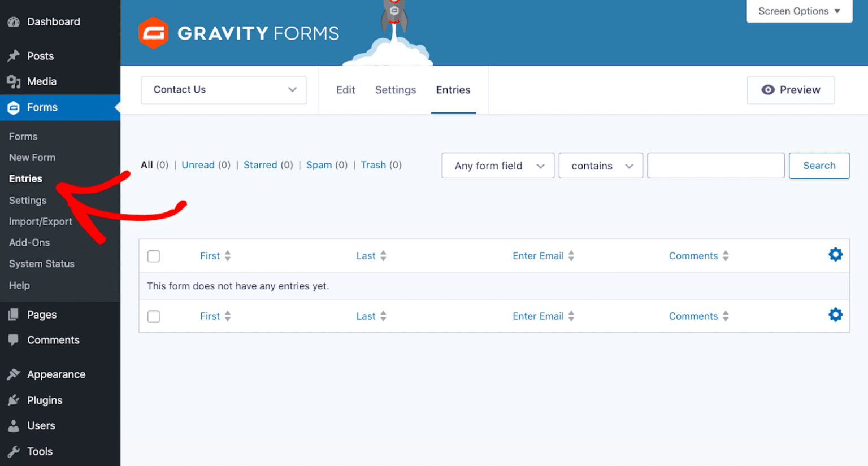The image size is (868, 466).
Task: Check the select-all checkbox in the table header
Action: point(153,256)
